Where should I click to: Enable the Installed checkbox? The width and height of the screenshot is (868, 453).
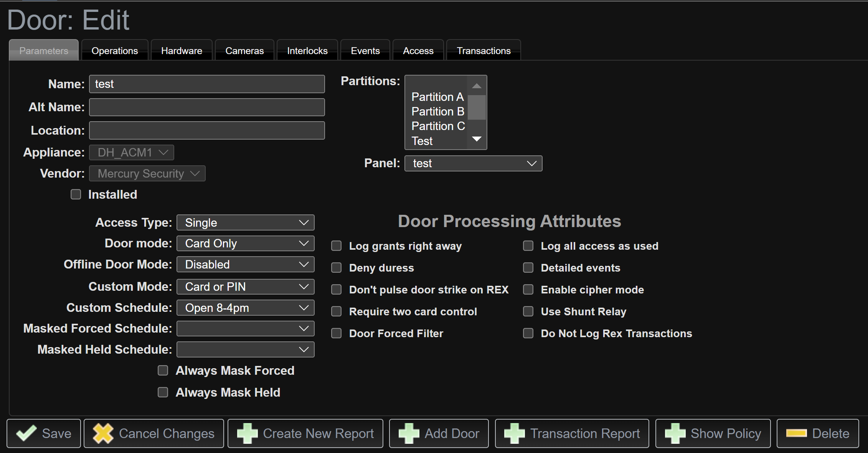click(x=75, y=194)
